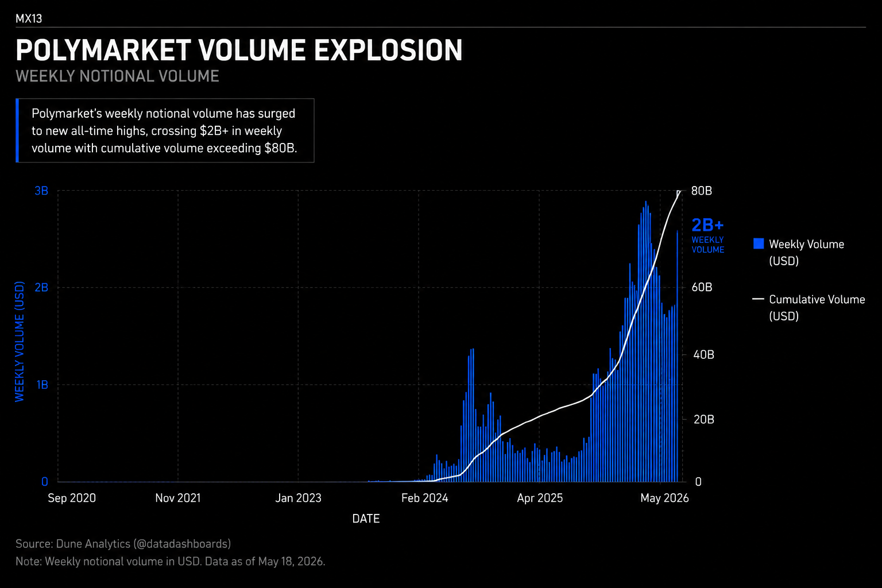Viewport: 882px width, 588px height.
Task: Click the '3B' left axis label
Action: click(x=41, y=191)
